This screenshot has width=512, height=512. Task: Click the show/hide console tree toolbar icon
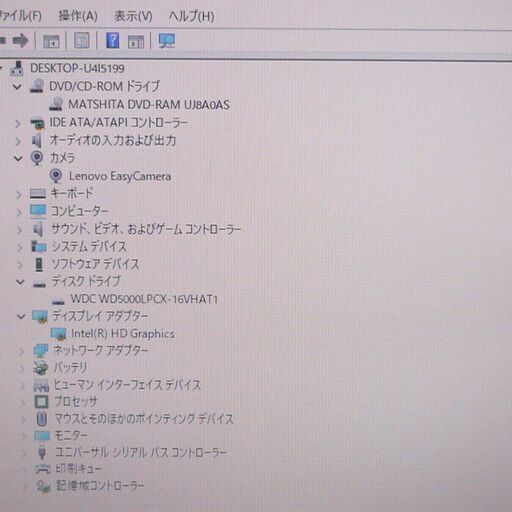click(x=51, y=41)
